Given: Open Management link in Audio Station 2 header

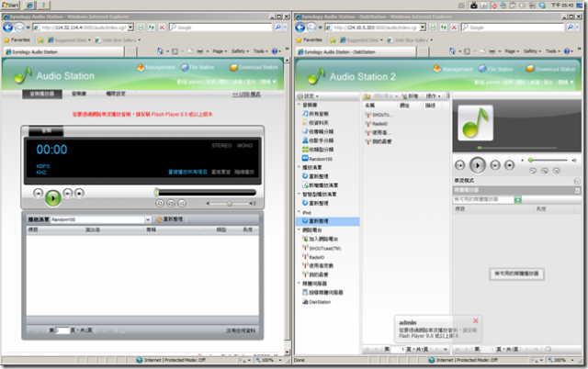Looking at the screenshot, I should [453, 70].
